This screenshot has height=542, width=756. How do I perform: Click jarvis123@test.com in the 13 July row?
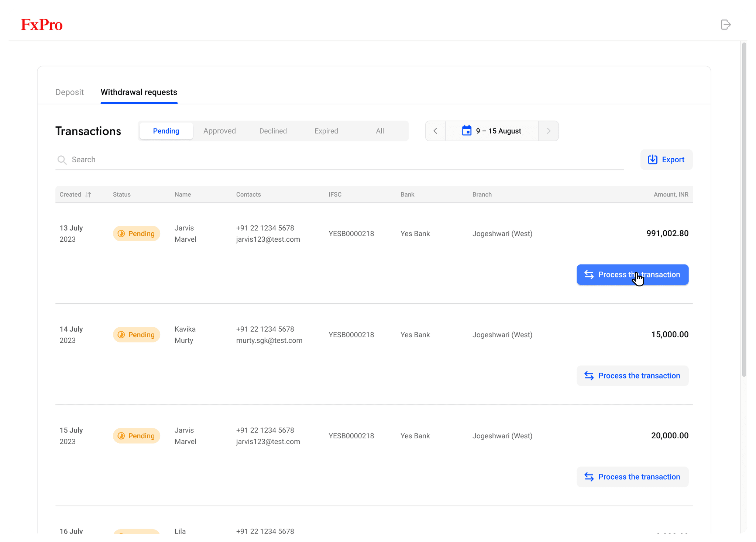click(x=268, y=239)
